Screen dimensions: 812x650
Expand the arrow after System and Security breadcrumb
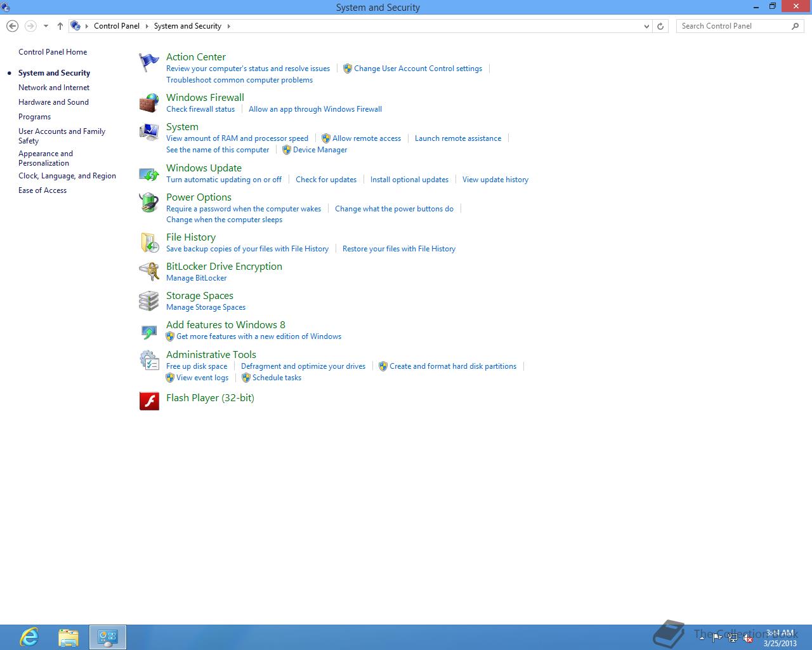tap(228, 26)
